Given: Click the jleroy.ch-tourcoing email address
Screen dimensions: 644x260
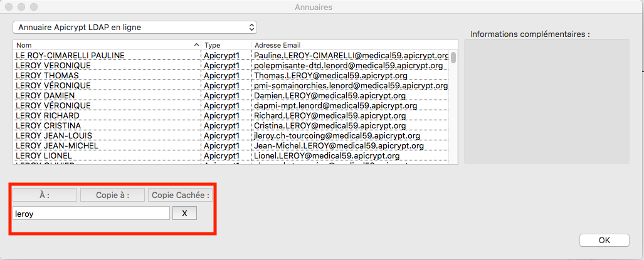Looking at the screenshot, I should coord(337,136).
